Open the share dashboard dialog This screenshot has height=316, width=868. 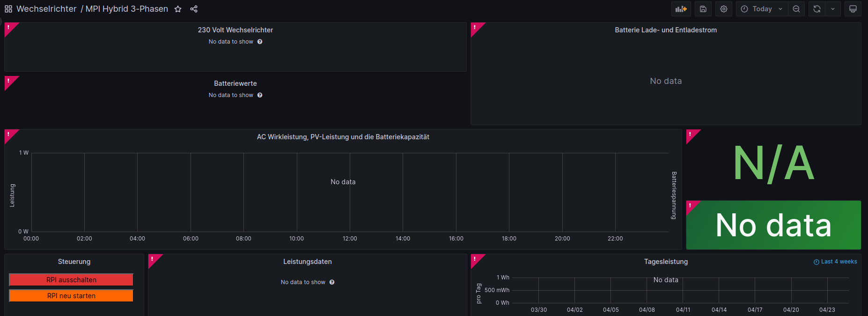click(x=194, y=9)
